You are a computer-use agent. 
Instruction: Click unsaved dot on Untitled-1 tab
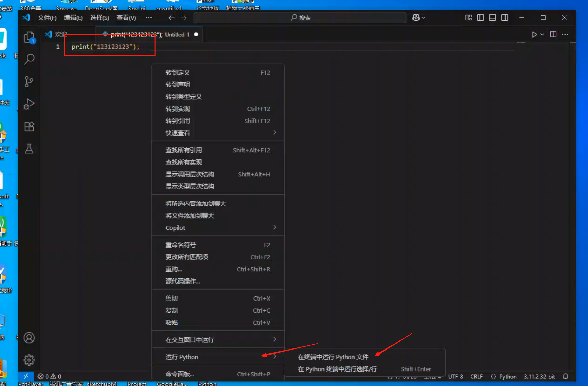click(196, 34)
